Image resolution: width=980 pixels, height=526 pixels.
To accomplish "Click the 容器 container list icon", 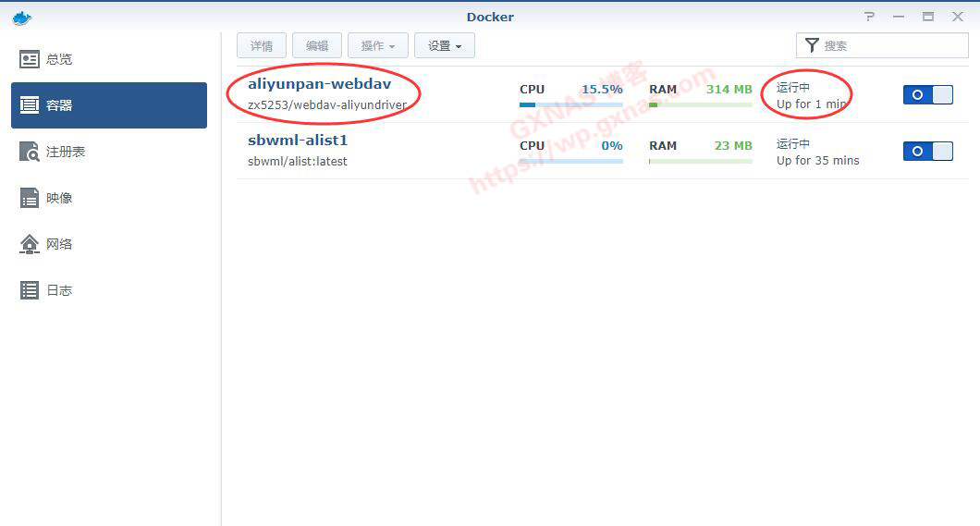I will pos(30,105).
